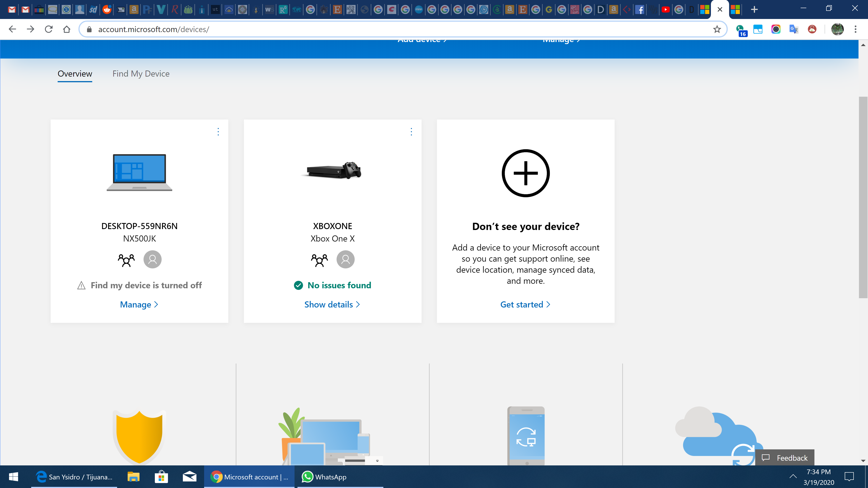Bookmark this page with the star icon
The height and width of the screenshot is (488, 868).
(x=717, y=29)
